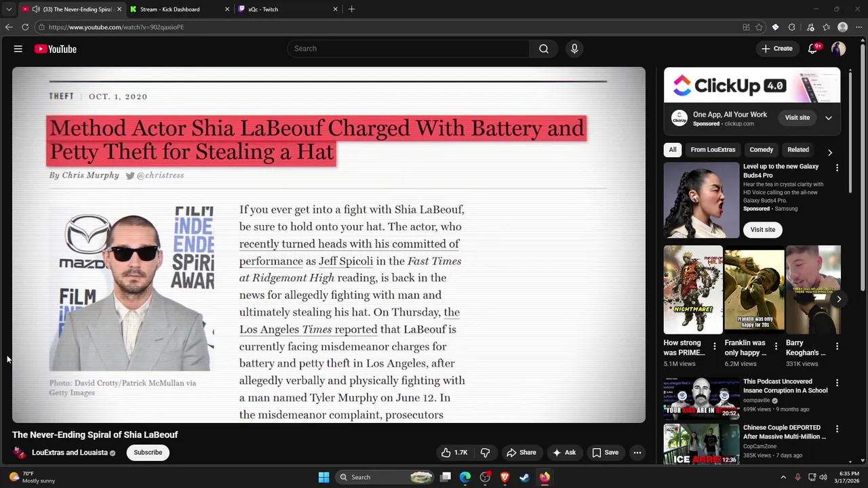
Task: Open YouTube account avatar menu
Action: click(x=839, y=49)
